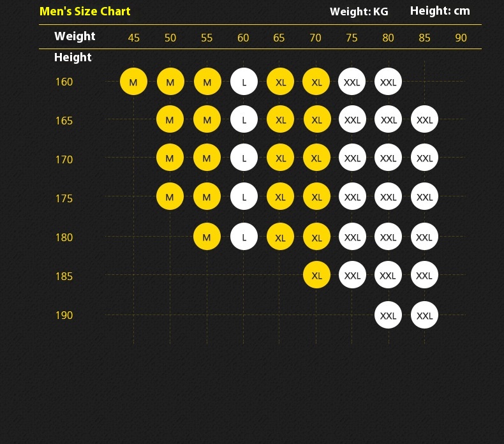Image resolution: width=504 pixels, height=444 pixels.
Task: Click the 160 height row label
Action: 64,82
